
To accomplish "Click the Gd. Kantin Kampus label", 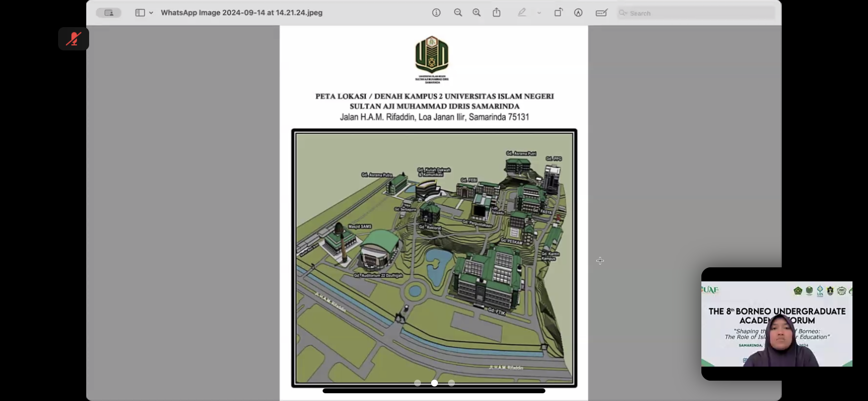I will coord(550,256).
